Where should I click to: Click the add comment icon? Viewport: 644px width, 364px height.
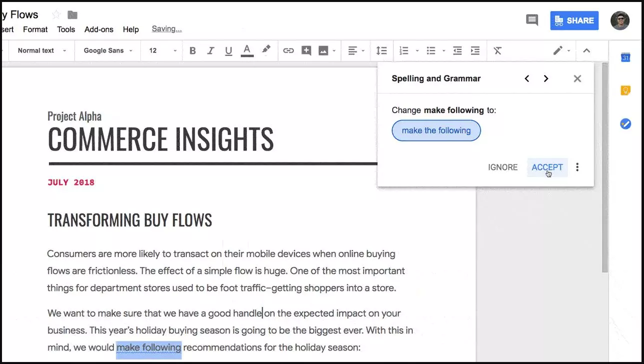(306, 50)
